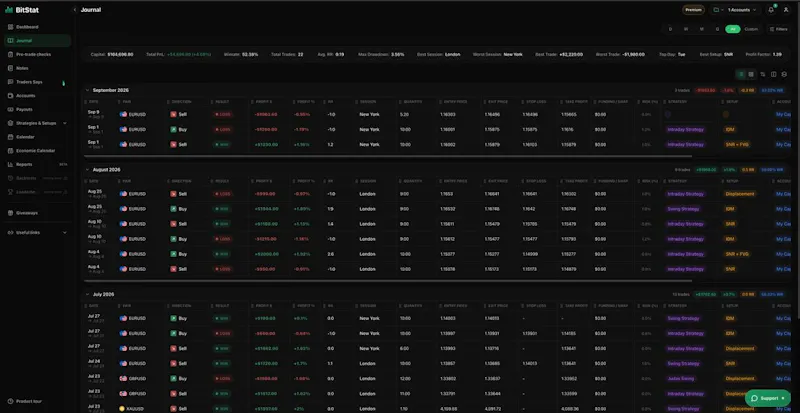
Task: Click the DATE column header in September table
Action: pos(94,102)
